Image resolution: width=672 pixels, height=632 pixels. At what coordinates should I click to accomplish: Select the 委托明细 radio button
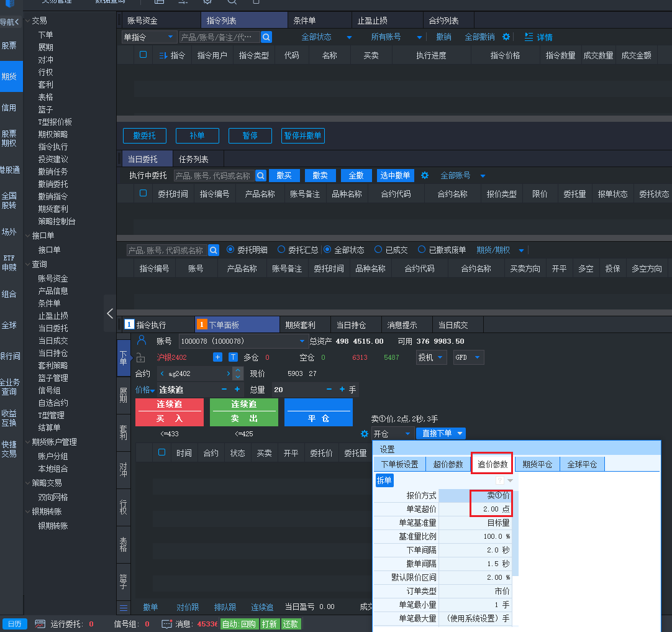(x=230, y=250)
